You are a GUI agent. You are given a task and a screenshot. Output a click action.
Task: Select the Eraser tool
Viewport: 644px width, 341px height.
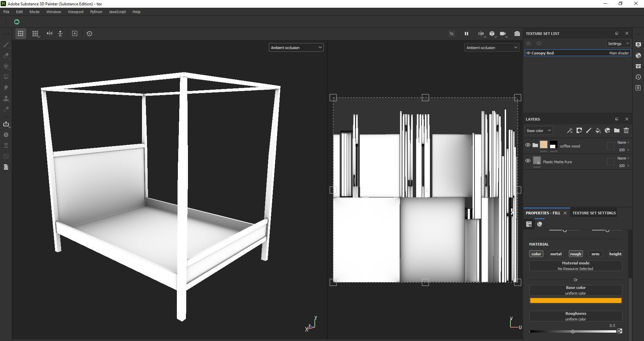pyautogui.click(x=6, y=55)
